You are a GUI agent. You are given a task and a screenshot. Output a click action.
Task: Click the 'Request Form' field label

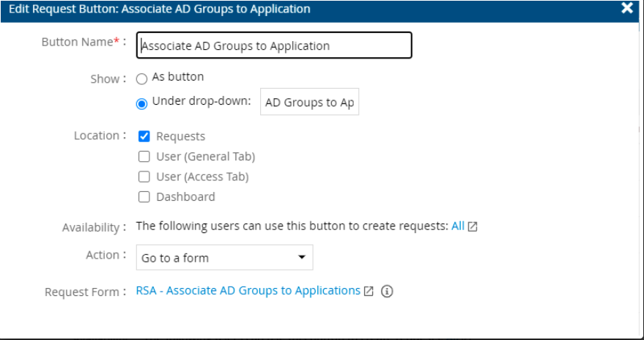point(81,292)
